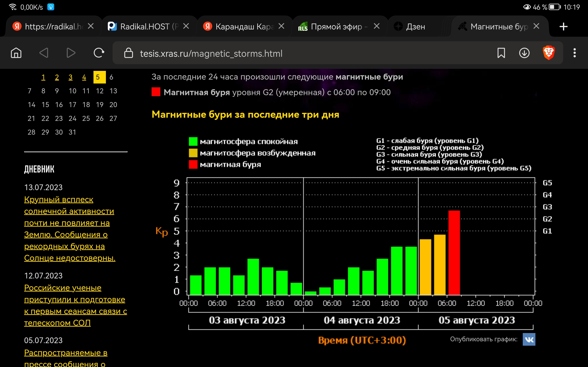Screen dimensions: 588x367
Task: Click the address bar URL
Action: 211,53
